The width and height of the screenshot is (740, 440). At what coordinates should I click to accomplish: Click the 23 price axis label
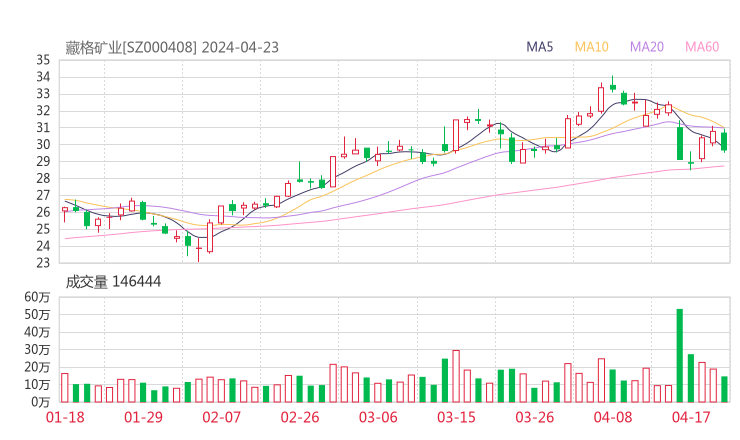(x=43, y=262)
